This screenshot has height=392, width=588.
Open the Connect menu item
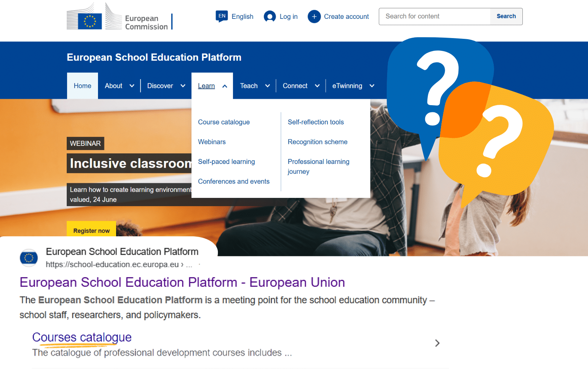295,86
